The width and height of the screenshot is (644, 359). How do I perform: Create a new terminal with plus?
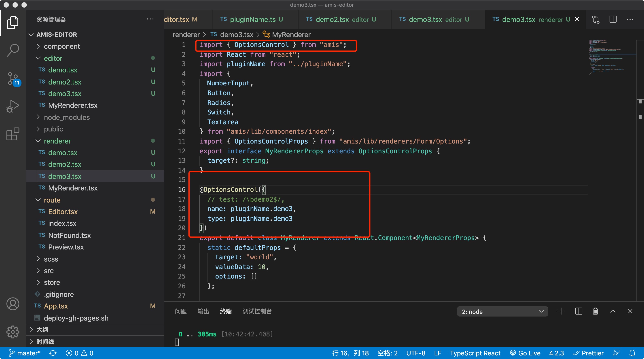click(561, 311)
